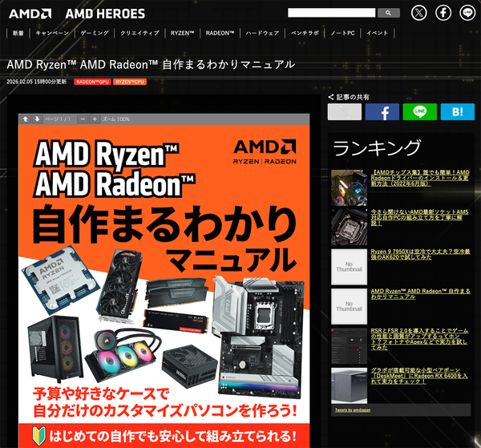Open the RADEON™ menu item

220,33
